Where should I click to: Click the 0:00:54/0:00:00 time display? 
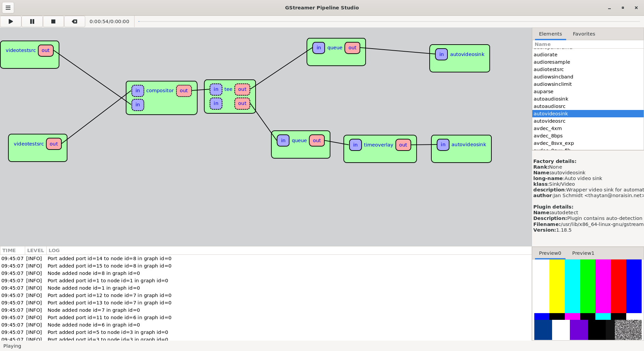pyautogui.click(x=109, y=21)
